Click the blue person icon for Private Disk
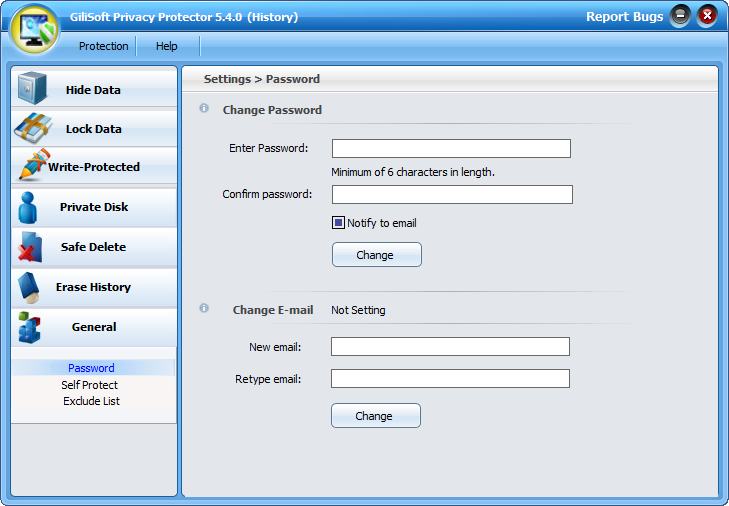This screenshot has height=506, width=729. coord(27,207)
